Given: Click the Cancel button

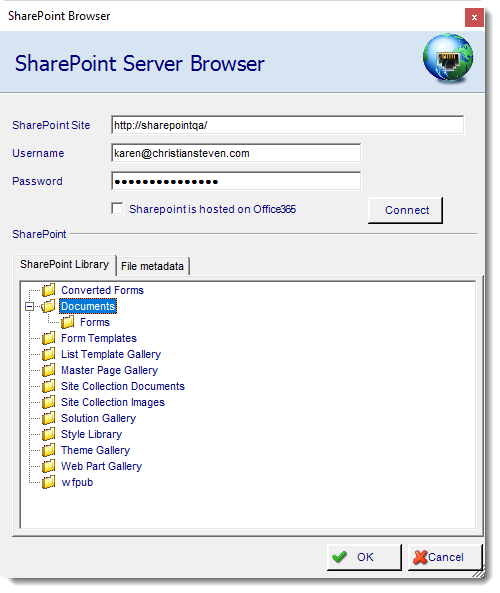Looking at the screenshot, I should [x=445, y=557].
